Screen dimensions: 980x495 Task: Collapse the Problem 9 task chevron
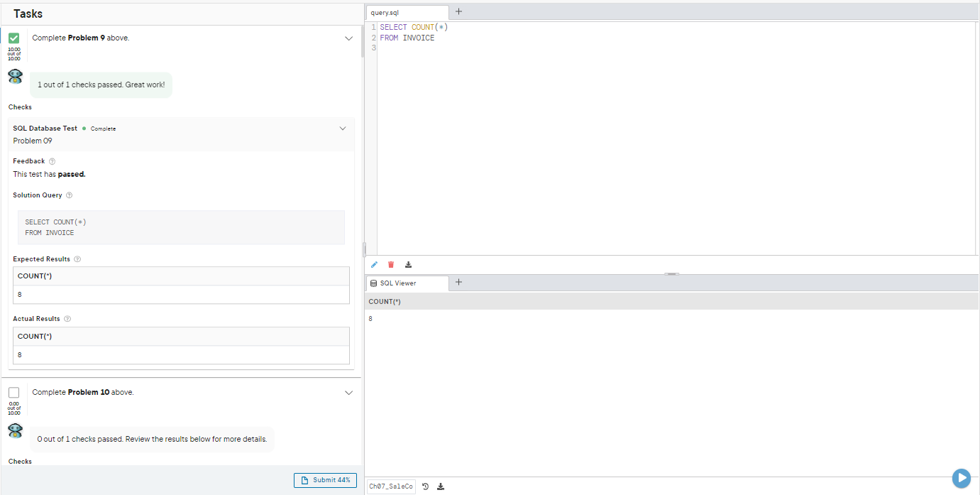pos(348,38)
